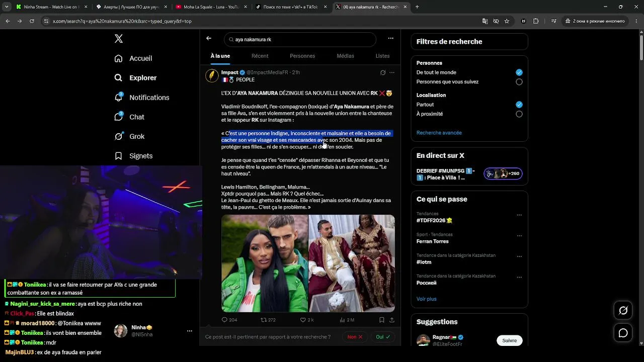Click the back arrow beside the search box
The width and height of the screenshot is (644, 362).
coord(209,39)
